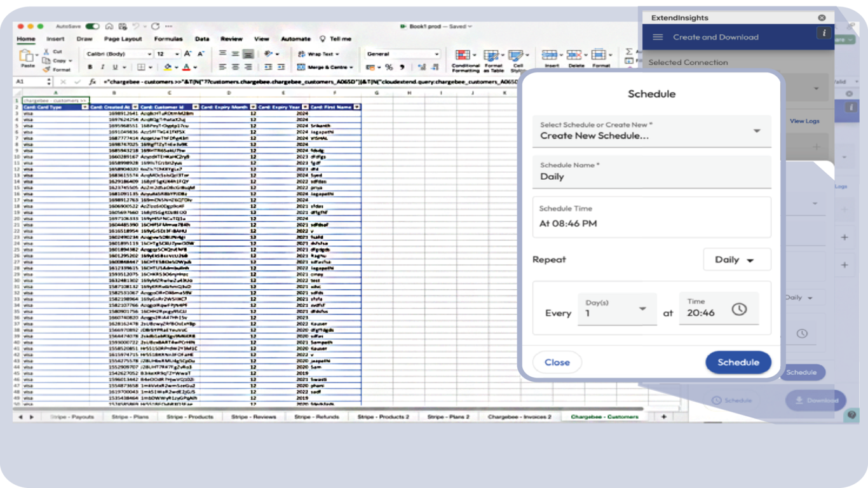Click the Cut scissors icon
Image resolution: width=868 pixels, height=488 pixels.
pyautogui.click(x=45, y=51)
